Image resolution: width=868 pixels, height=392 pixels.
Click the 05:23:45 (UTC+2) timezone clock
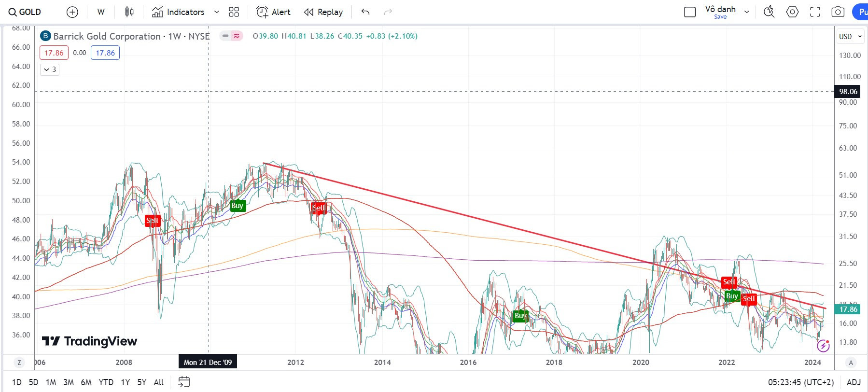(801, 382)
